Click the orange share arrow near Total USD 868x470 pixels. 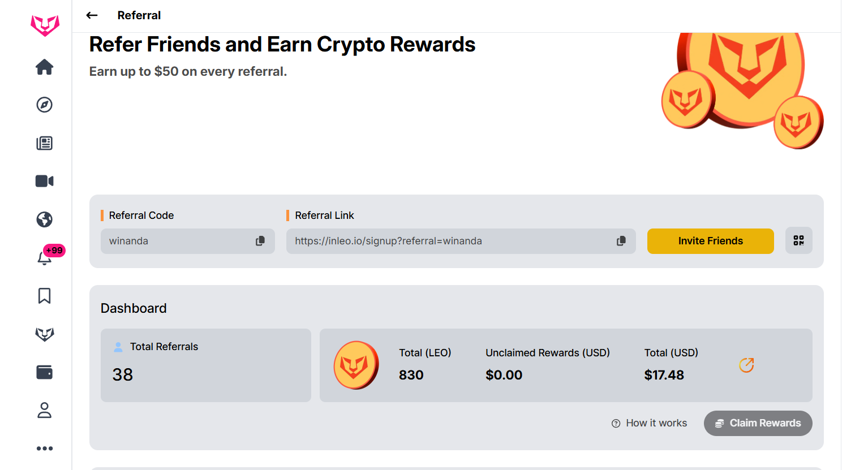point(746,365)
